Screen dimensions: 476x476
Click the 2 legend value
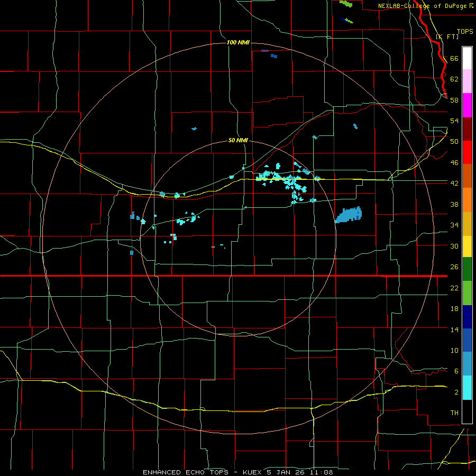456,392
